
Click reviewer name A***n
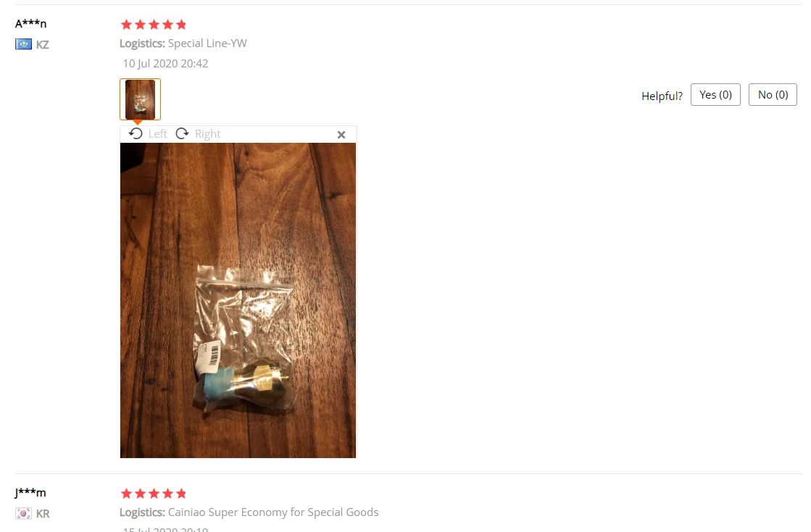30,23
